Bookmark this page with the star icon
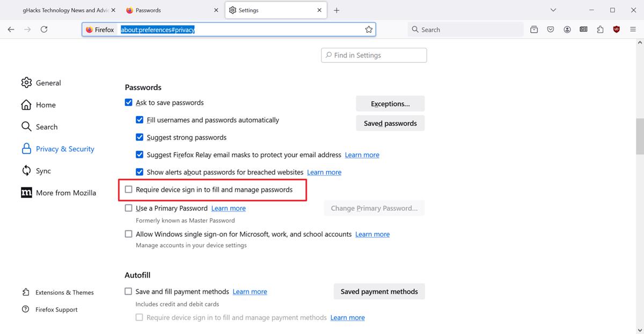Screen dimensions: 644x334 click(x=369, y=30)
